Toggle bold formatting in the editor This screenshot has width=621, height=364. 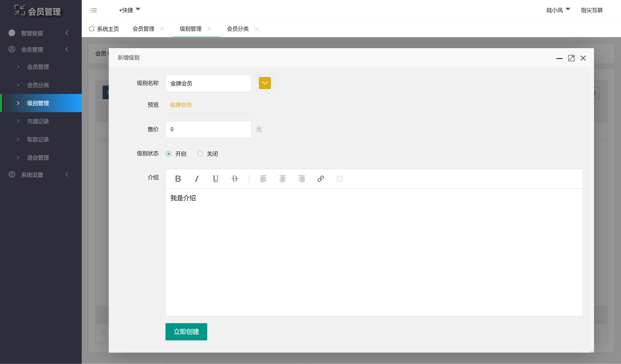(x=178, y=179)
